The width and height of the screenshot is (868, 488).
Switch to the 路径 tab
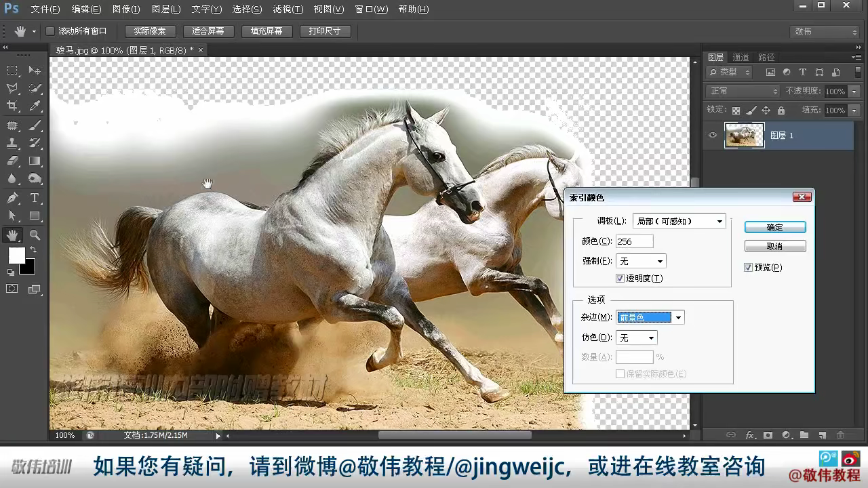766,58
